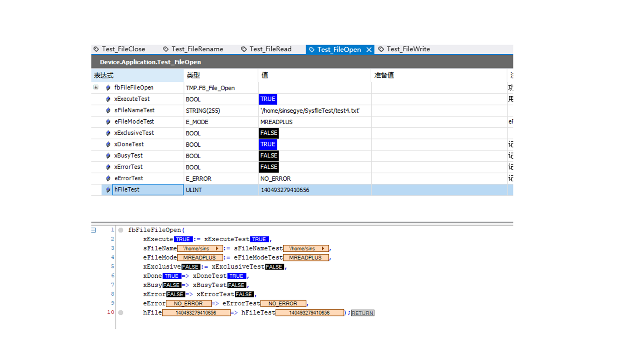Click the xExecute inline TRUE value in code
This screenshot has height=362, width=644.
click(x=183, y=239)
